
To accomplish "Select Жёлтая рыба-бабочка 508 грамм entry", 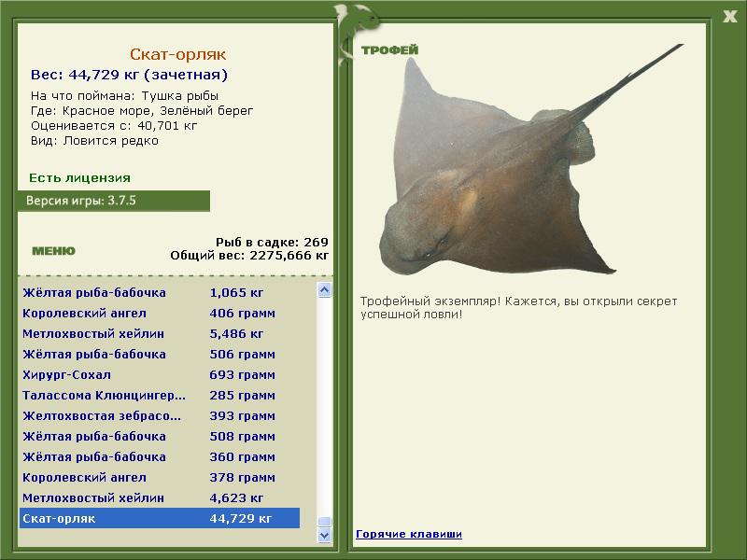I will (x=160, y=436).
